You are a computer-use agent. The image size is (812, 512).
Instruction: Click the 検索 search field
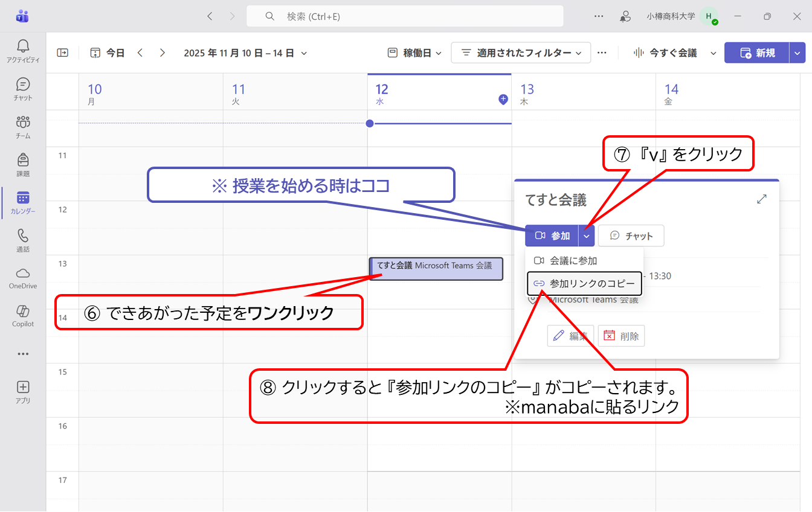[x=405, y=16]
